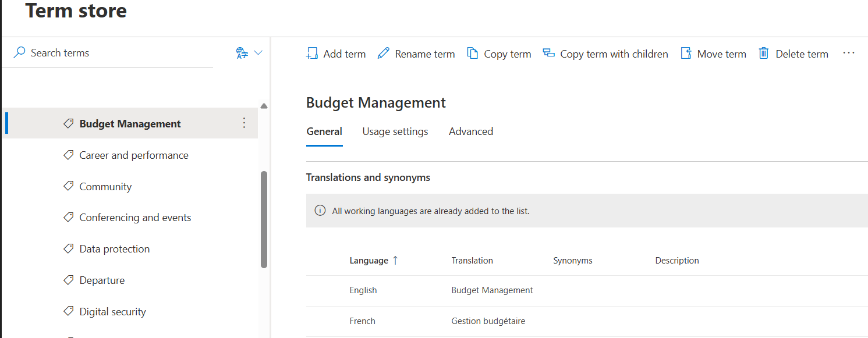Viewport: 868px width, 338px height.
Task: Select the French language row
Action: (587, 322)
